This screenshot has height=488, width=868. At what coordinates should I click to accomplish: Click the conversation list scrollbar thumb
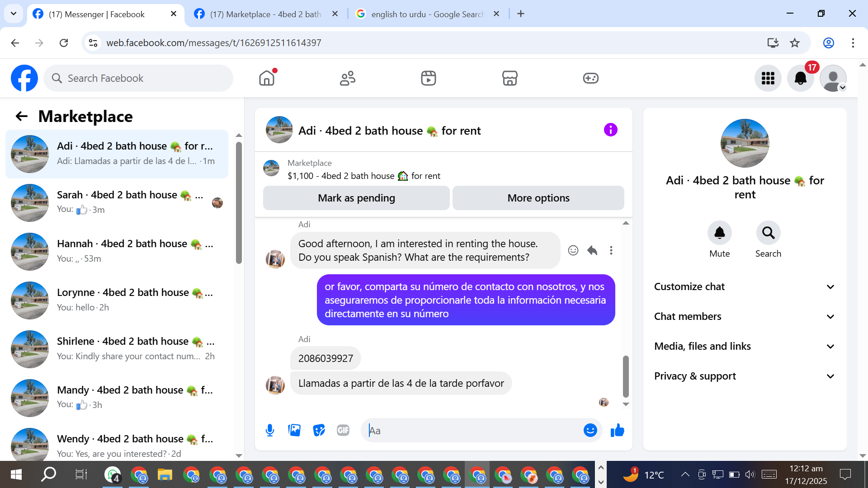coord(239,202)
